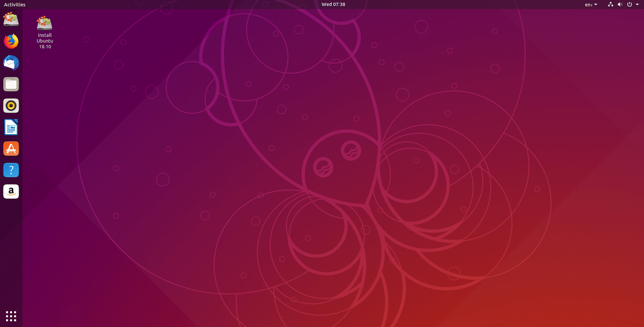The width and height of the screenshot is (644, 327).
Task: Open the Install Ubuntu launcher in the dock
Action: (x=11, y=19)
